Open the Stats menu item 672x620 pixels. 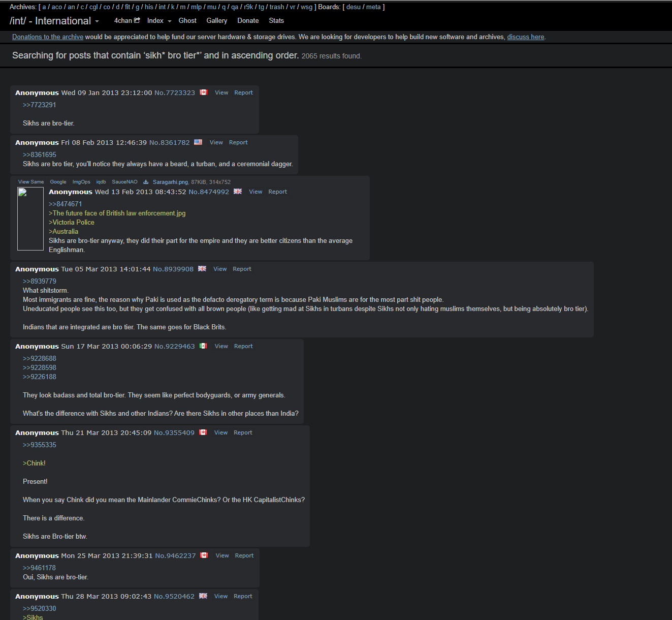(x=276, y=21)
